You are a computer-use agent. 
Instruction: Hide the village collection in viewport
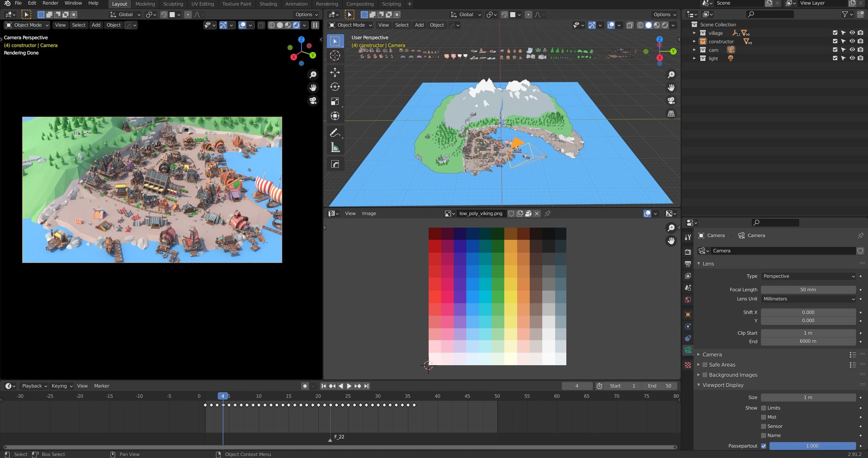[852, 33]
